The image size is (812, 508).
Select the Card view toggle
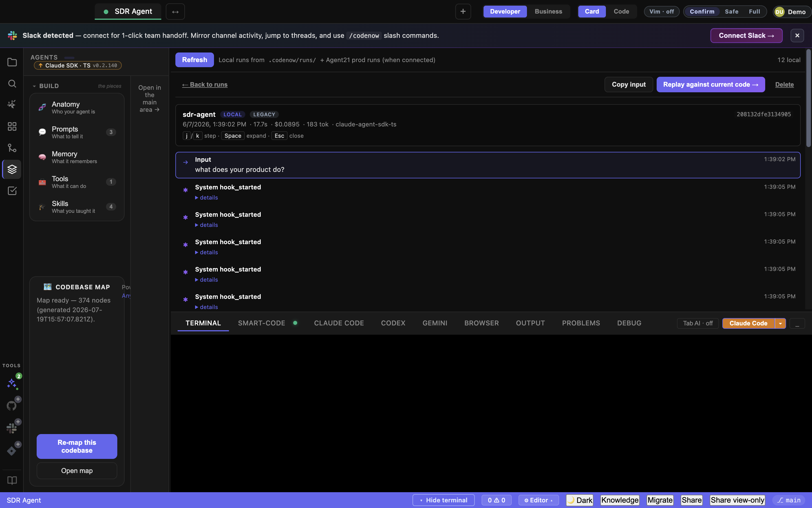[x=592, y=11]
